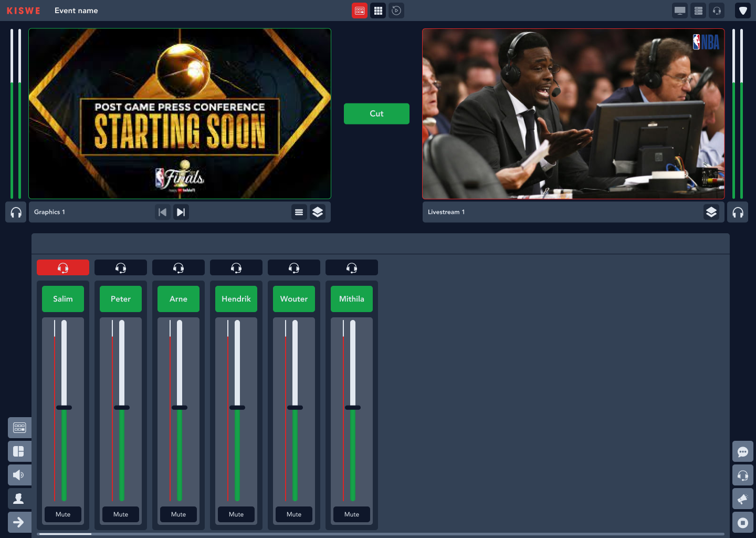Open the participants panel in left sidebar
756x538 pixels.
pos(19,498)
